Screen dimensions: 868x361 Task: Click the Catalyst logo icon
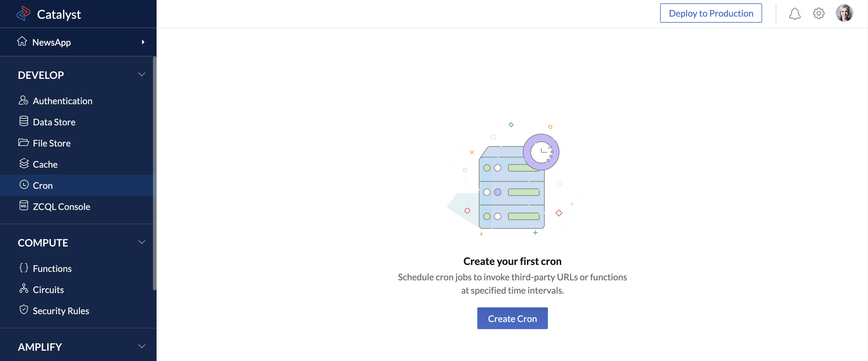(23, 14)
